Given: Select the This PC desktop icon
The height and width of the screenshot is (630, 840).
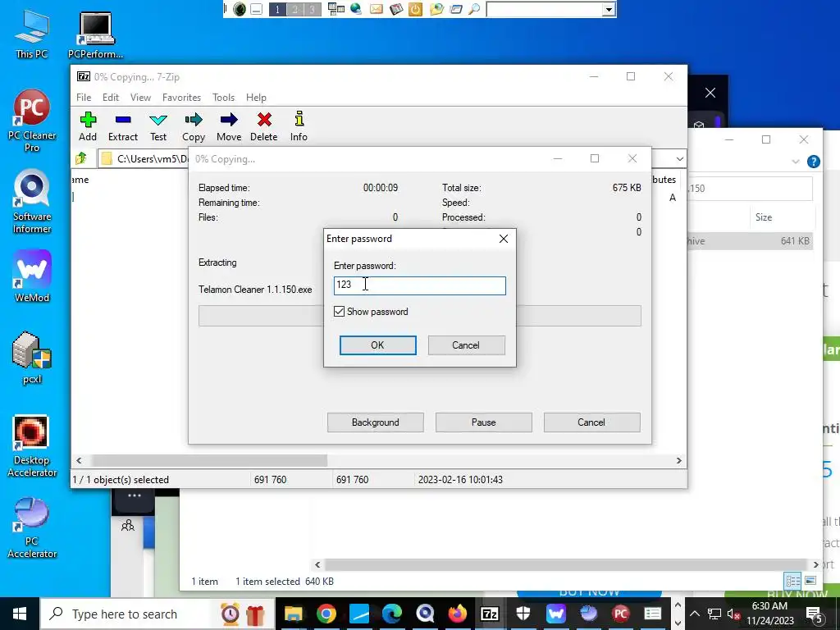Looking at the screenshot, I should coord(32,34).
